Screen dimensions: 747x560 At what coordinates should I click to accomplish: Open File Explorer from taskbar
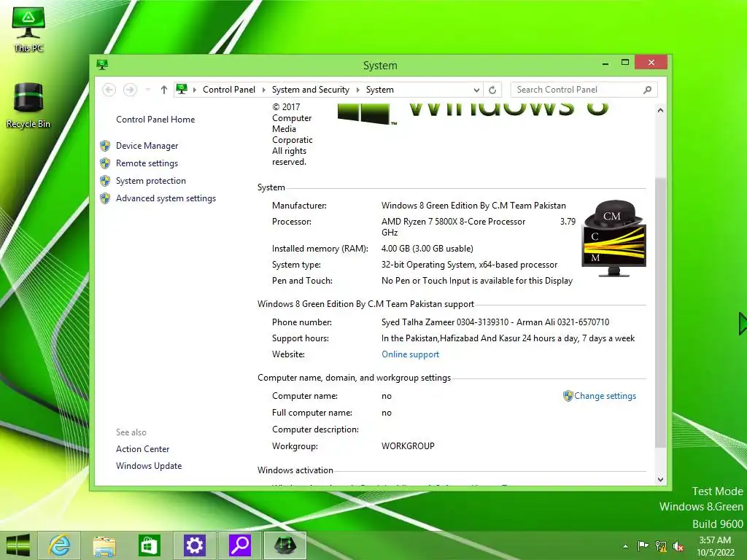click(104, 545)
